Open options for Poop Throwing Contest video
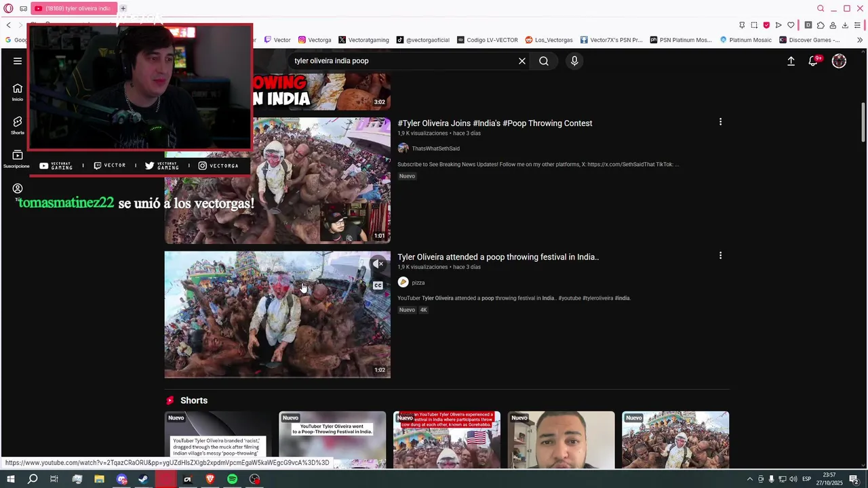 720,122
